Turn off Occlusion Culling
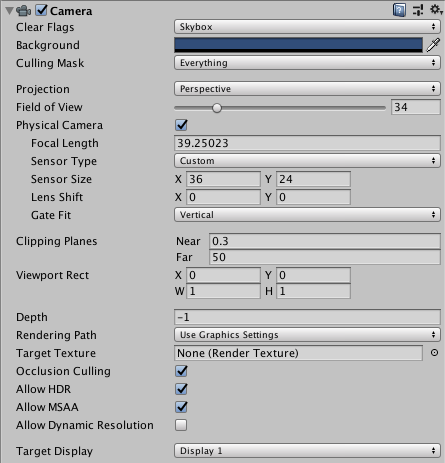 (181, 371)
